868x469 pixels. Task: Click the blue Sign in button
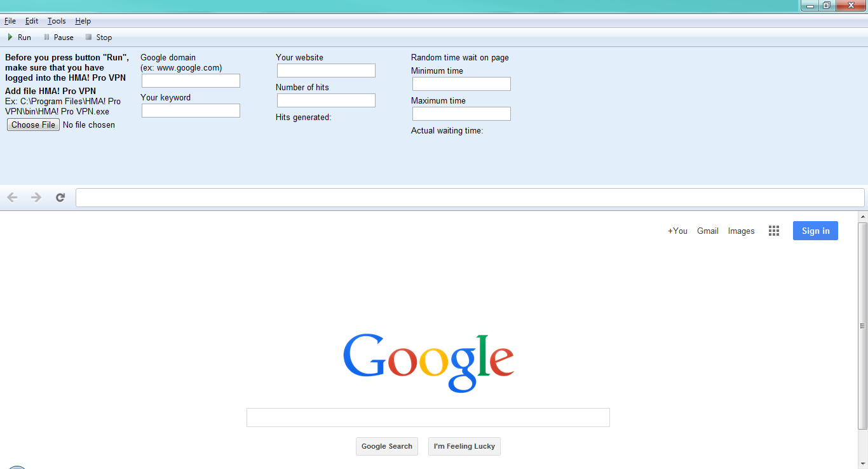815,231
